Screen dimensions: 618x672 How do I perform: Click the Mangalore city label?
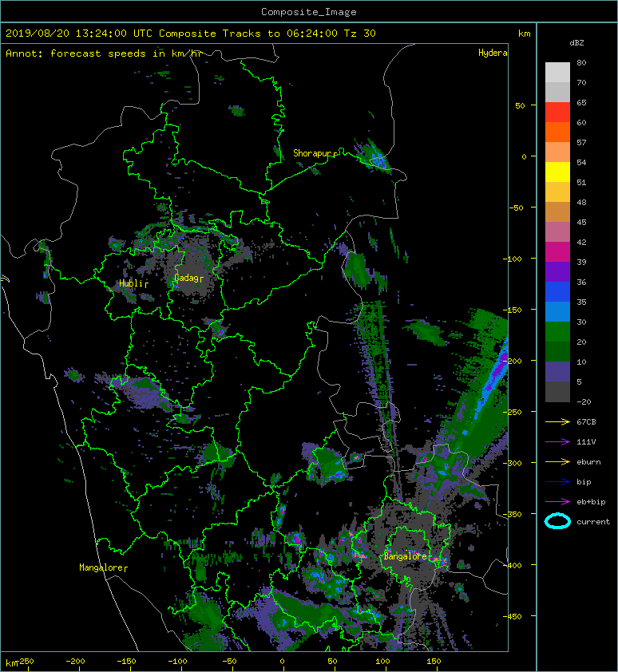101,567
